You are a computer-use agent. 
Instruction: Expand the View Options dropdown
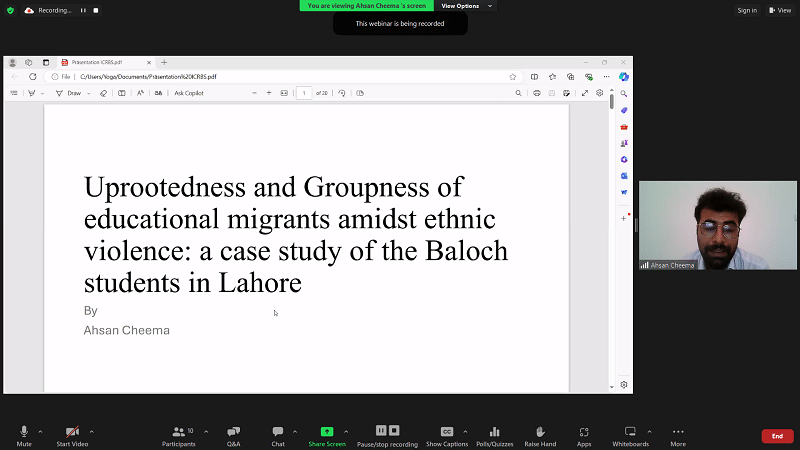[x=466, y=6]
